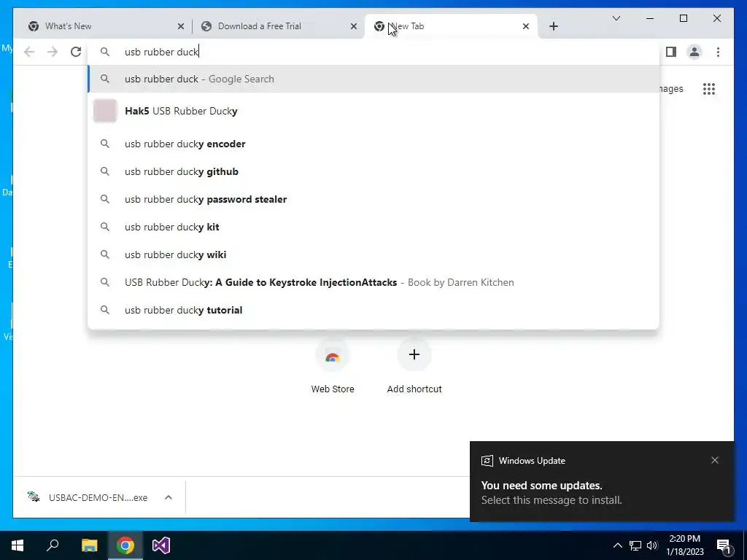
Task: Open the profile avatar menu
Action: tap(694, 52)
